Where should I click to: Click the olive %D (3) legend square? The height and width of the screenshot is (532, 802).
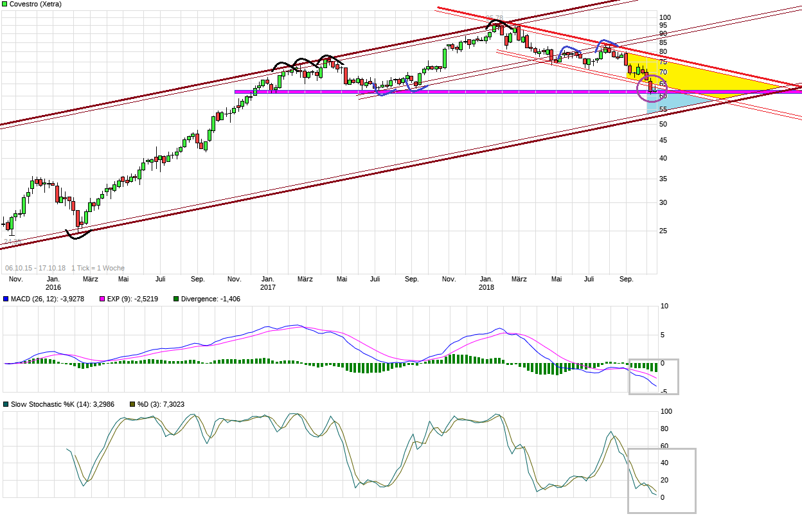coord(132,404)
